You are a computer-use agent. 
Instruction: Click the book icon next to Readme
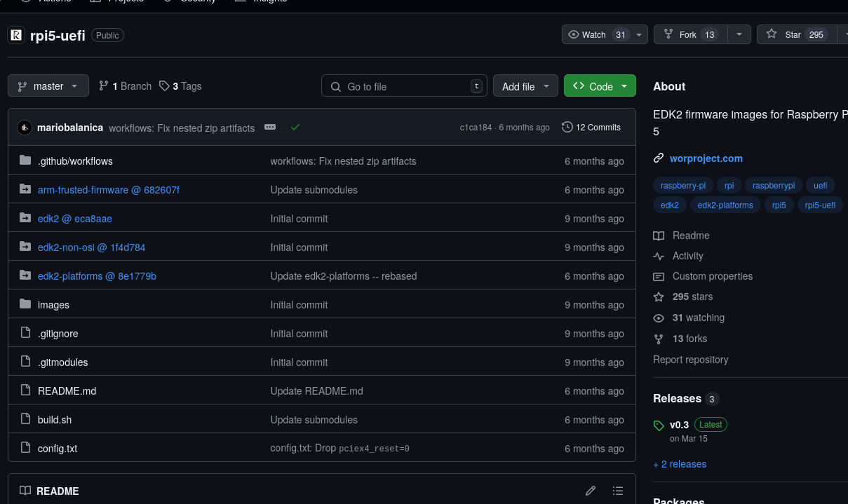coord(658,236)
